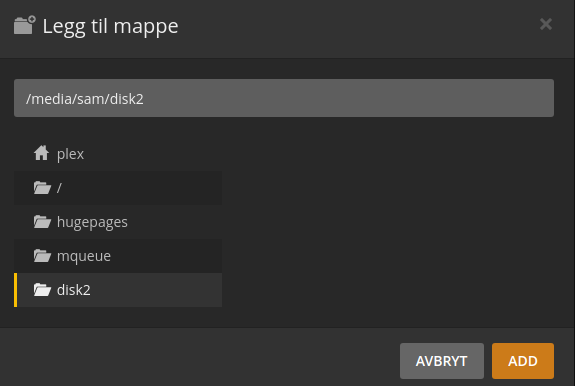Select the disk2 folder label
This screenshot has height=386, width=575.
tap(74, 290)
